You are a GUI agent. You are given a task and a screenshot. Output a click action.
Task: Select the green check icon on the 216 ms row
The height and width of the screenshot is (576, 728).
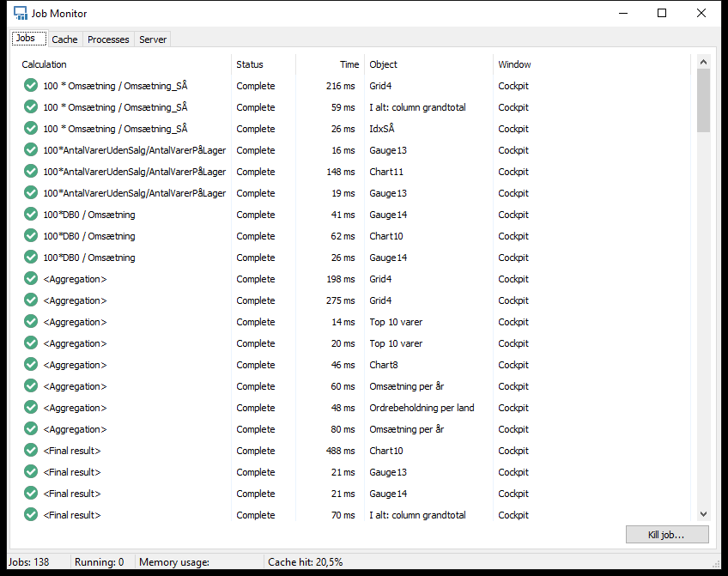31,85
